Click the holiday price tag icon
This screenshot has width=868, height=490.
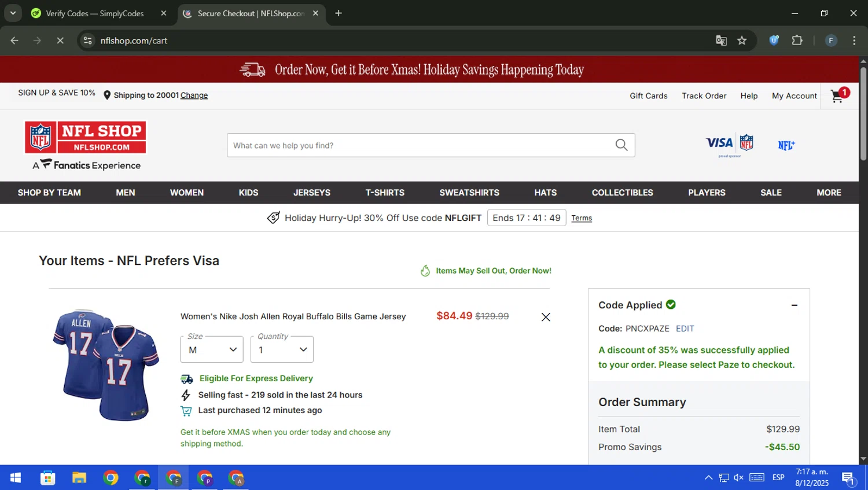pos(273,218)
